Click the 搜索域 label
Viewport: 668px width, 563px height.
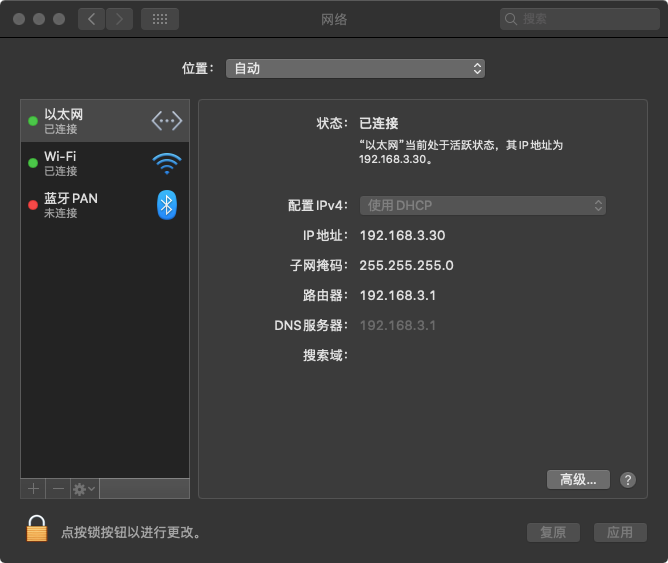[325, 355]
